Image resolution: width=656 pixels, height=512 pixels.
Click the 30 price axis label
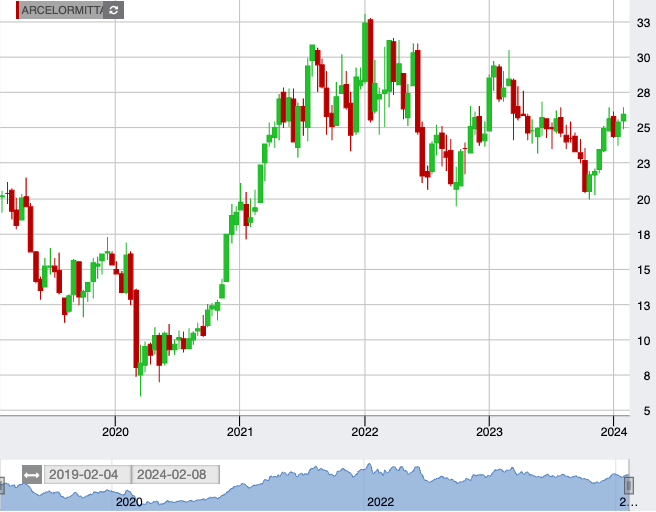643,58
